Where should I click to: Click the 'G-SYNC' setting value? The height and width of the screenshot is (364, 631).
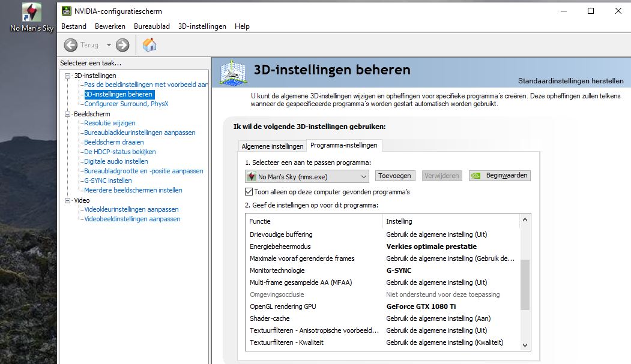tap(399, 270)
